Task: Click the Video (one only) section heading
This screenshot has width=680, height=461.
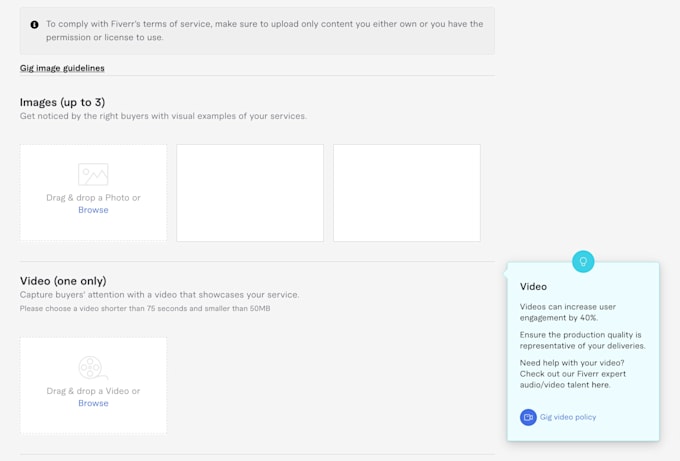Action: point(63,281)
